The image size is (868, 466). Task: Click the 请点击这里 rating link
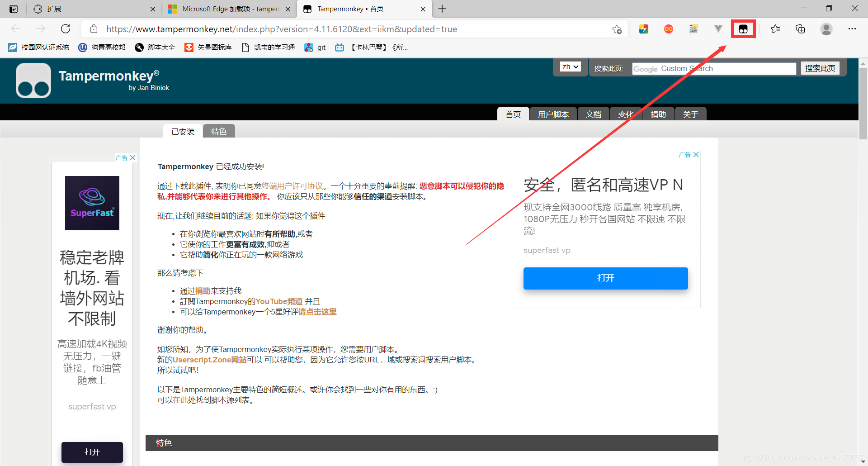coord(317,312)
